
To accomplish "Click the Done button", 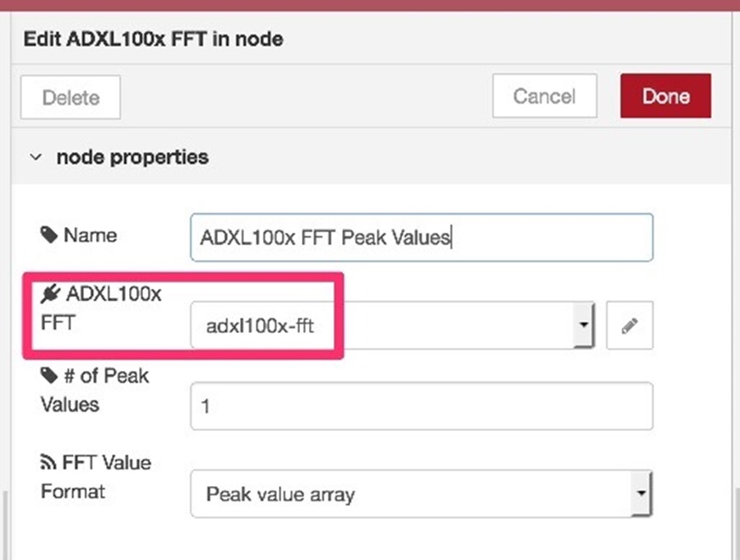I will coord(665,96).
